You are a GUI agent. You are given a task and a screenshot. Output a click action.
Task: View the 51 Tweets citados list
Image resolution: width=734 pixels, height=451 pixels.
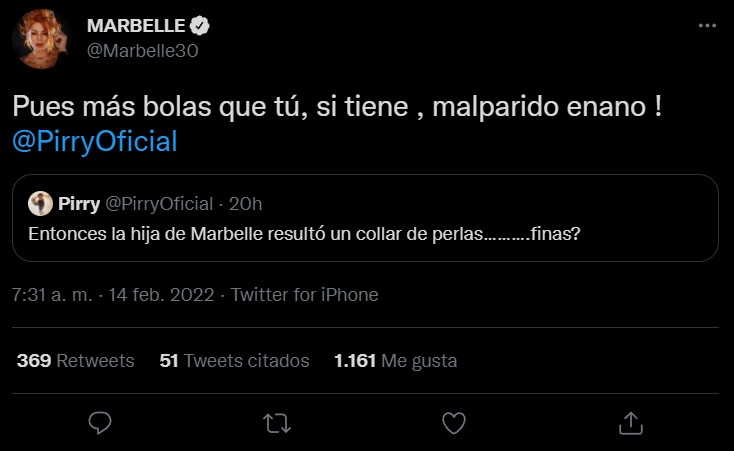pos(234,361)
